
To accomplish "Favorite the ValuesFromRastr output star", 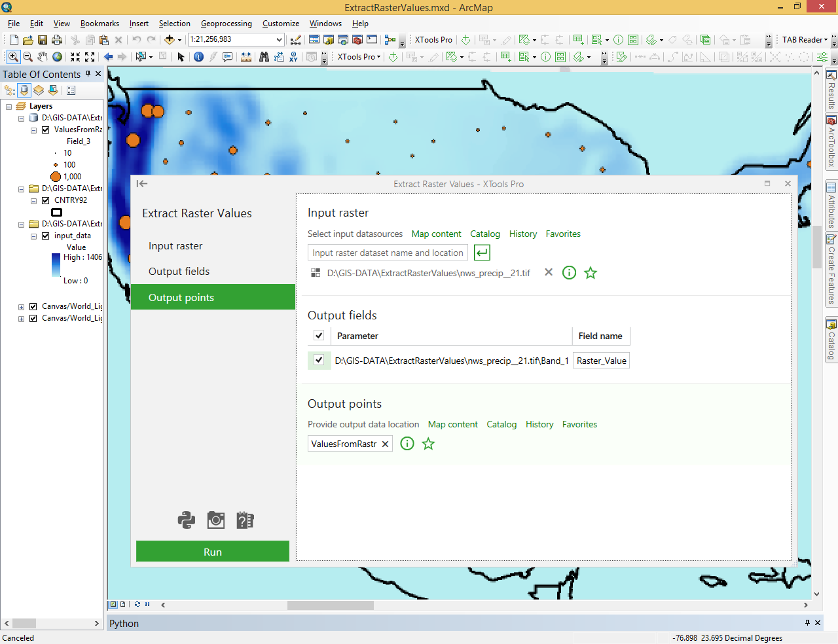I will (x=428, y=444).
